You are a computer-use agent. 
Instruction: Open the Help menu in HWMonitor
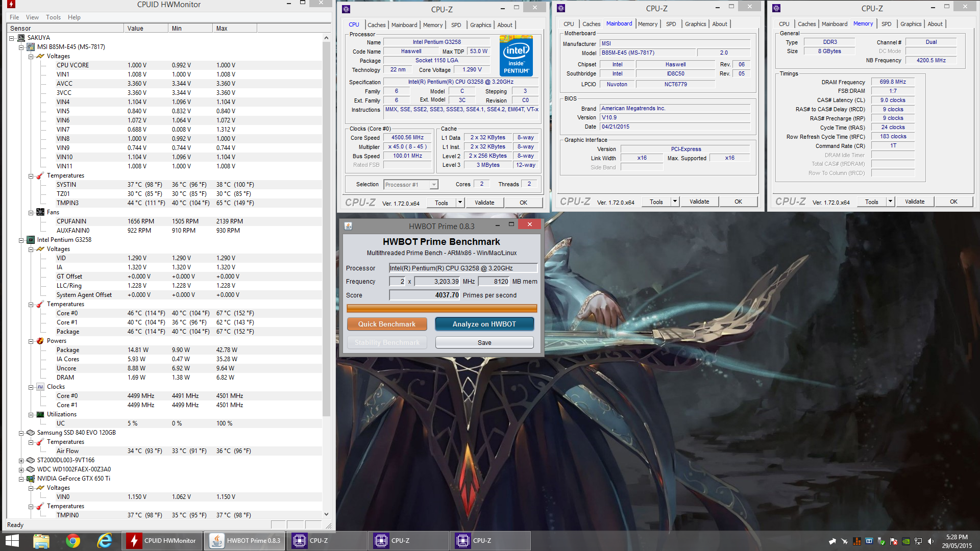[74, 17]
